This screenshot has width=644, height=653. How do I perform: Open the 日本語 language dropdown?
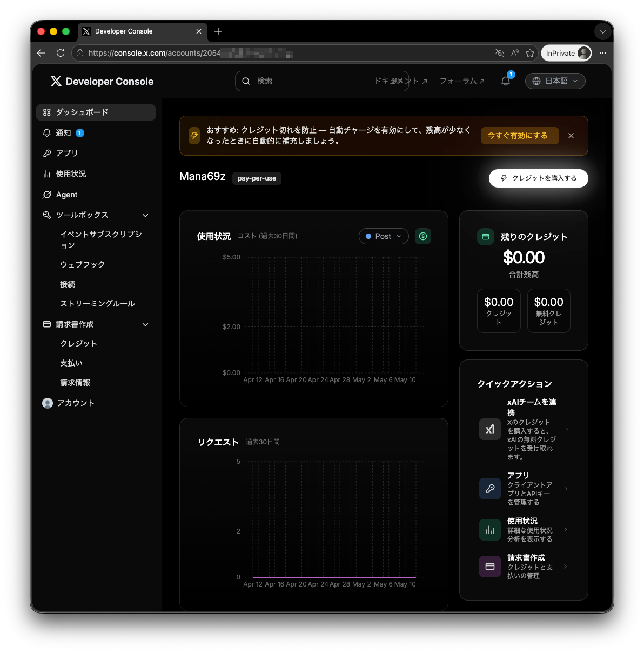point(555,81)
